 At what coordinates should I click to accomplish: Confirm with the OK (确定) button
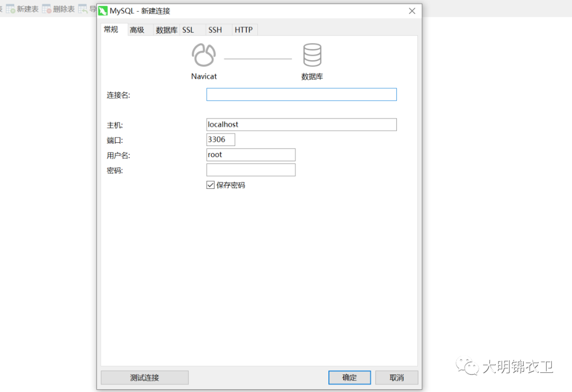tap(350, 377)
